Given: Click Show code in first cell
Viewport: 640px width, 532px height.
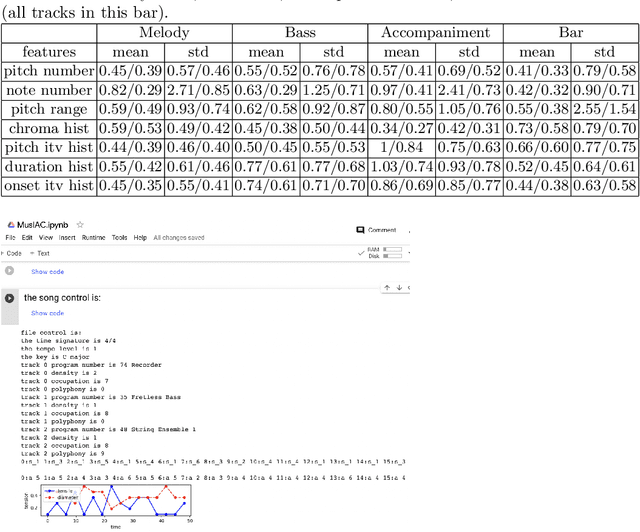Looking at the screenshot, I should (47, 271).
